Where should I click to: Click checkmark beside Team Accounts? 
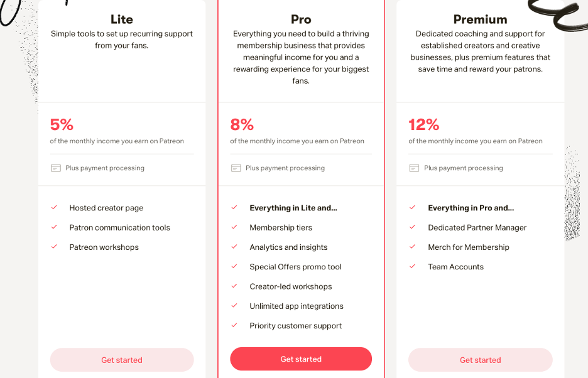[412, 266]
